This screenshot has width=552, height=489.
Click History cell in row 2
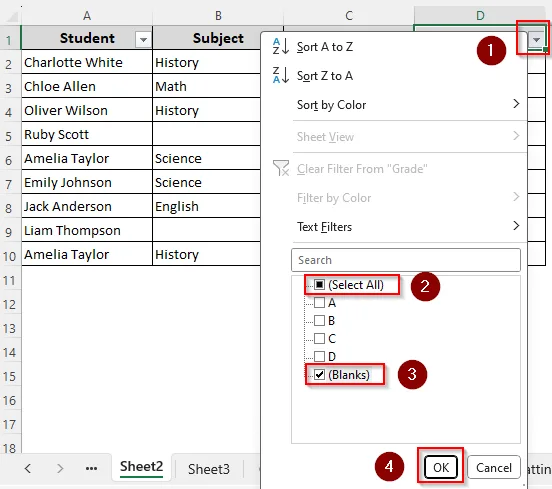pos(207,62)
